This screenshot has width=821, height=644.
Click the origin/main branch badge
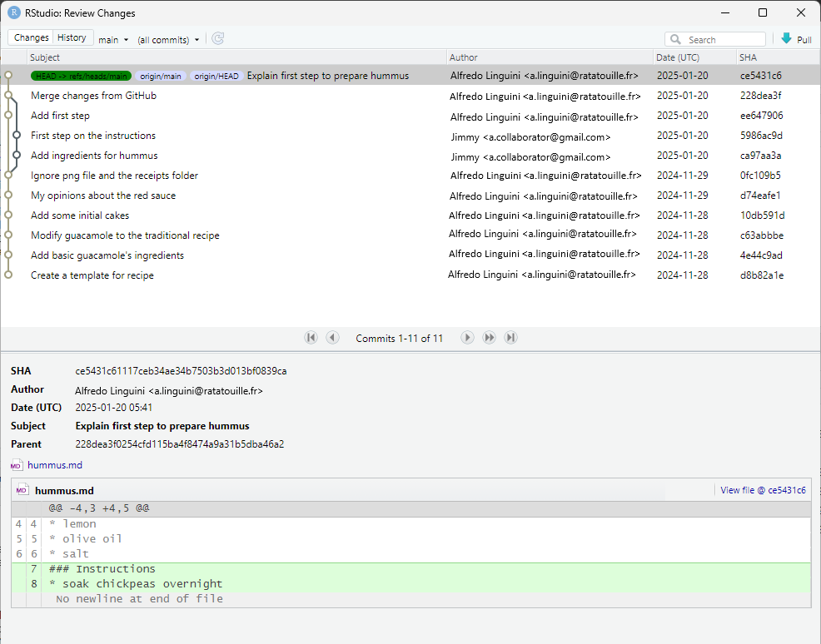click(160, 75)
